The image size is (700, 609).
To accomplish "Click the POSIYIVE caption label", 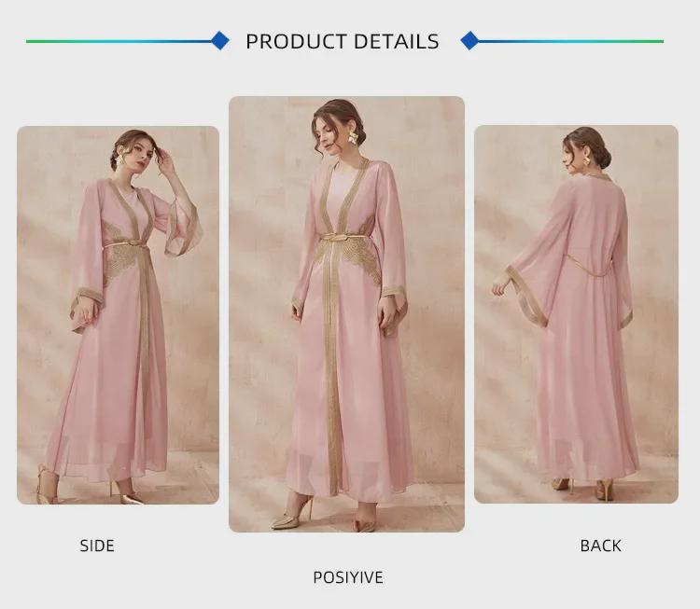I will click(x=348, y=577).
